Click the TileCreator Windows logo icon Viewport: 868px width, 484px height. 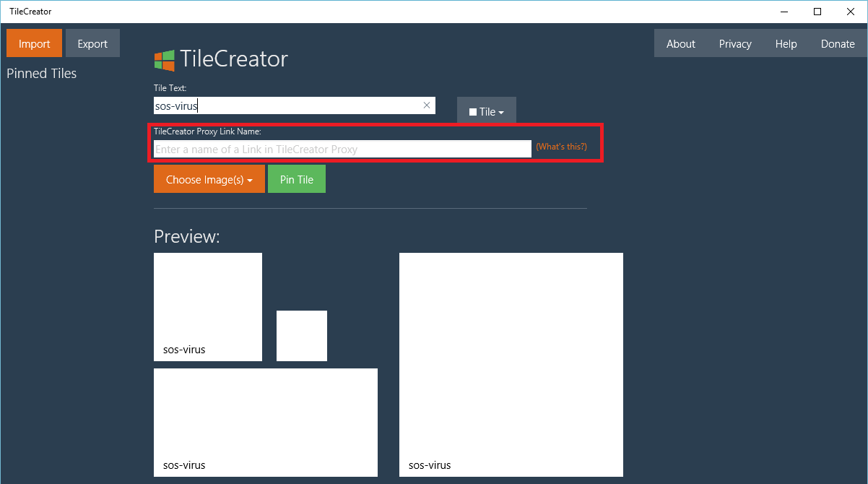coord(165,60)
